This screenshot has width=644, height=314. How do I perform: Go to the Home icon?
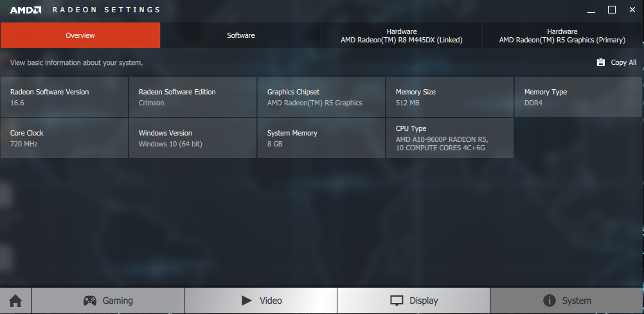pyautogui.click(x=15, y=301)
